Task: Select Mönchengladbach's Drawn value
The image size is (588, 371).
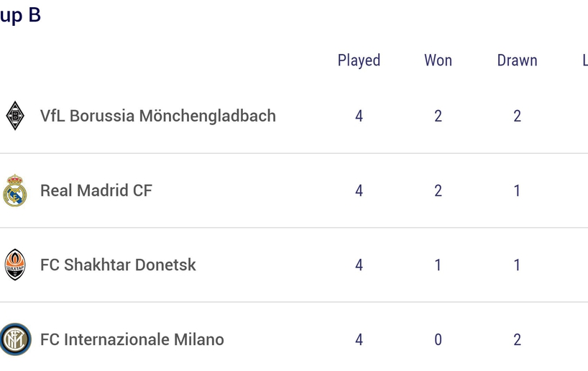Action: (517, 116)
